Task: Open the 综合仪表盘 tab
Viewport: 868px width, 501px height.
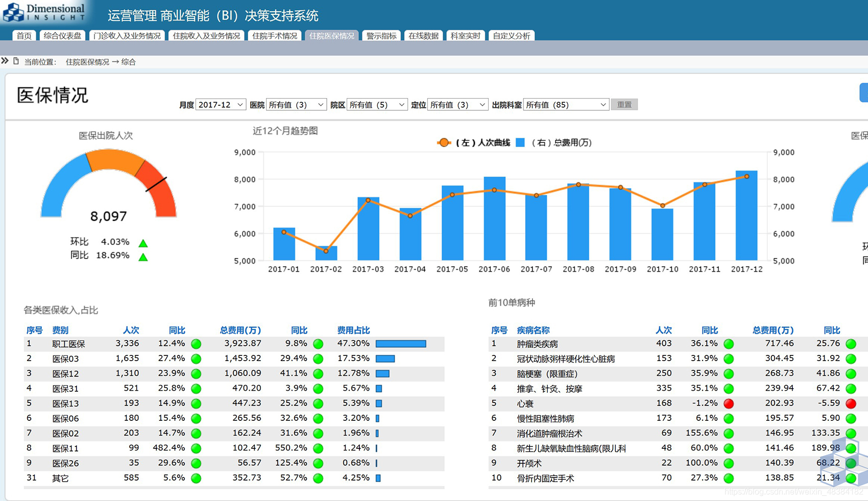Action: [62, 36]
